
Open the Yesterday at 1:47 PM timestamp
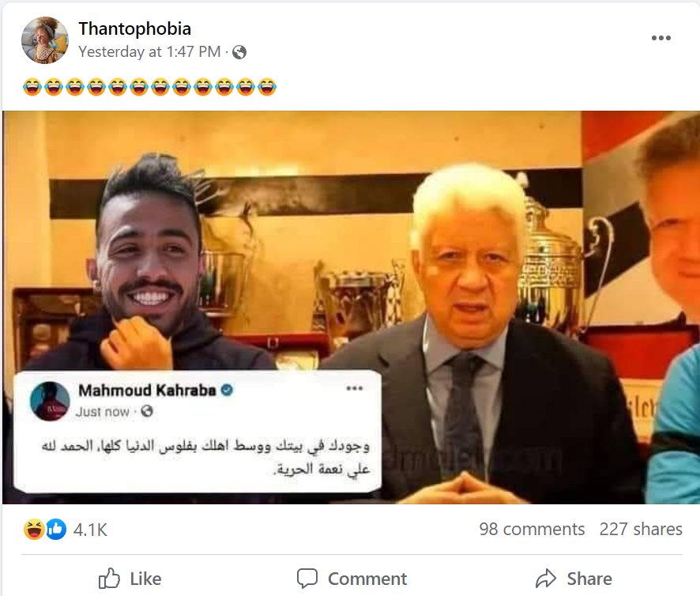[x=149, y=52]
